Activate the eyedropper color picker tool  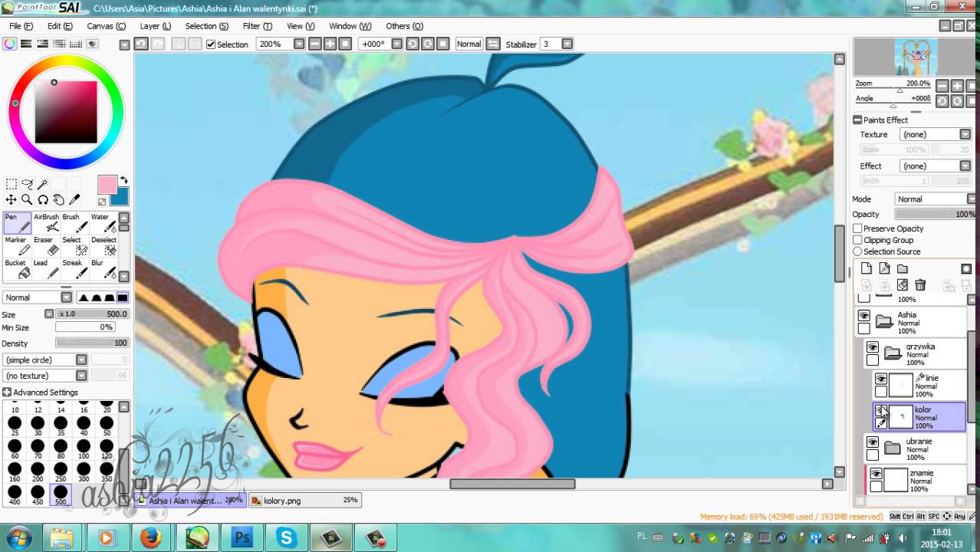pos(74,199)
